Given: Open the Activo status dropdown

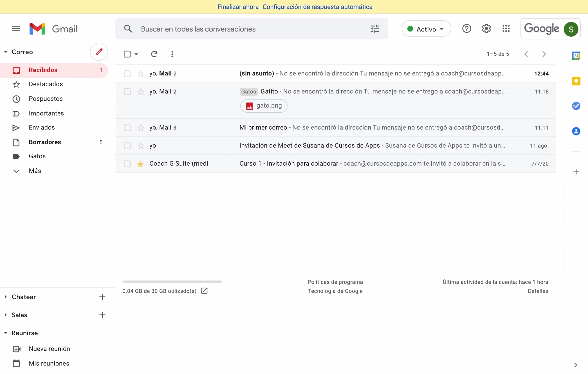Looking at the screenshot, I should tap(426, 29).
